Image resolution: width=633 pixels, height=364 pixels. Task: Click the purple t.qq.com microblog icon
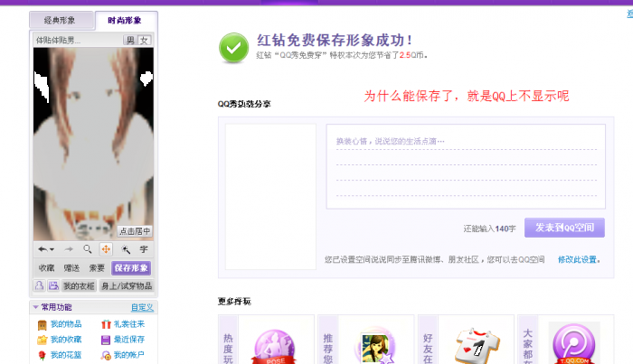[573, 344]
